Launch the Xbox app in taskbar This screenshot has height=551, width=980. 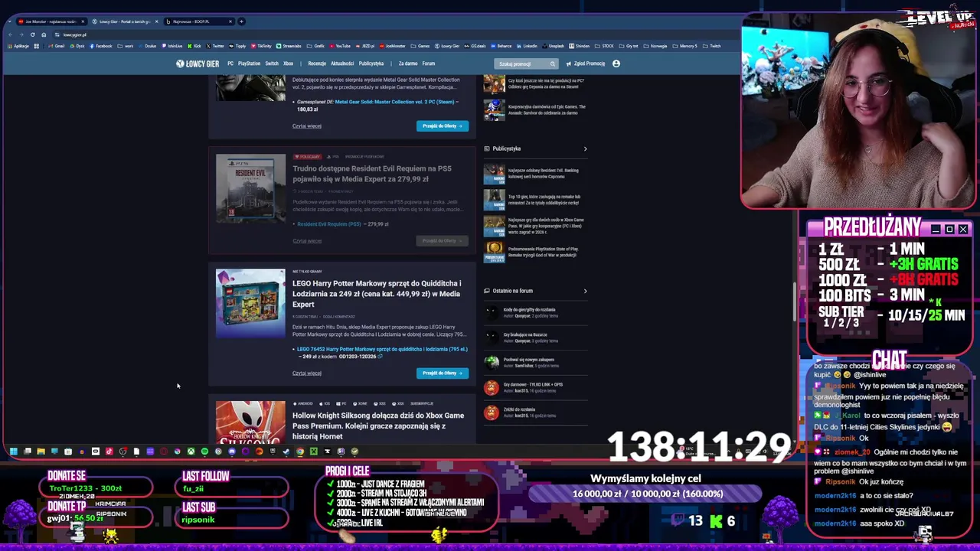point(191,452)
